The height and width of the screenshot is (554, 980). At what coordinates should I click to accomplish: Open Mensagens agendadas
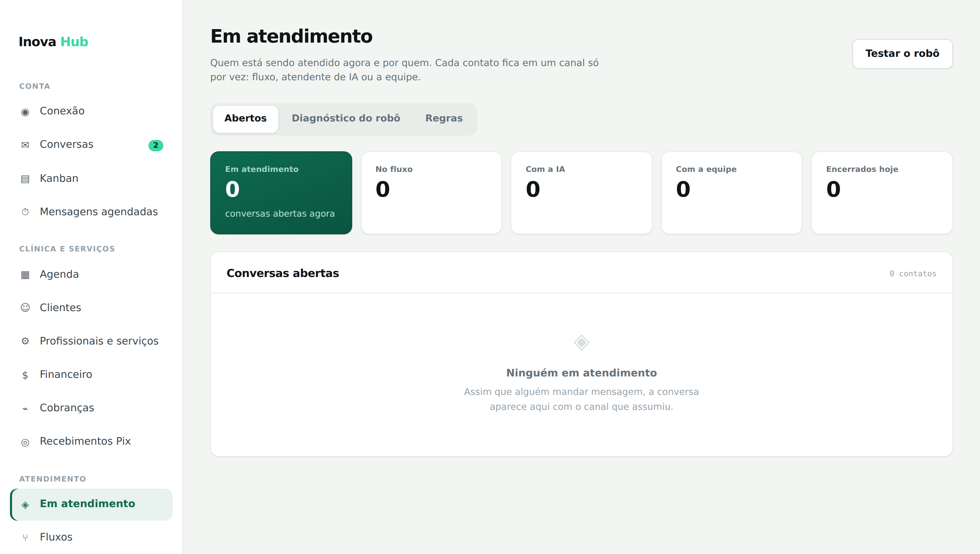coord(91,212)
